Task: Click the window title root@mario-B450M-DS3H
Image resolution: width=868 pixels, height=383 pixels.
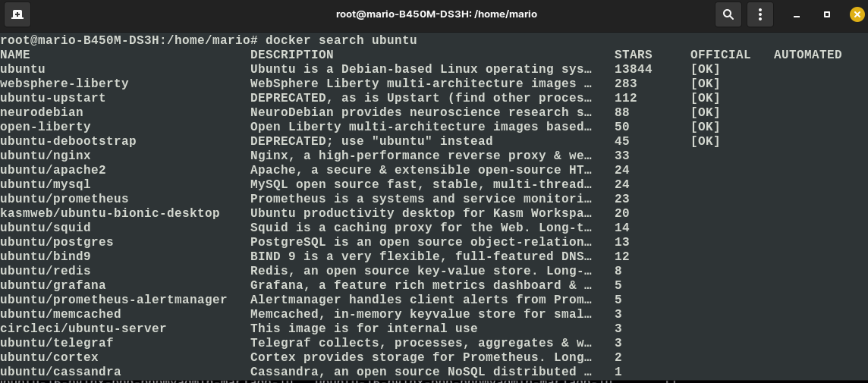Action: 437,14
